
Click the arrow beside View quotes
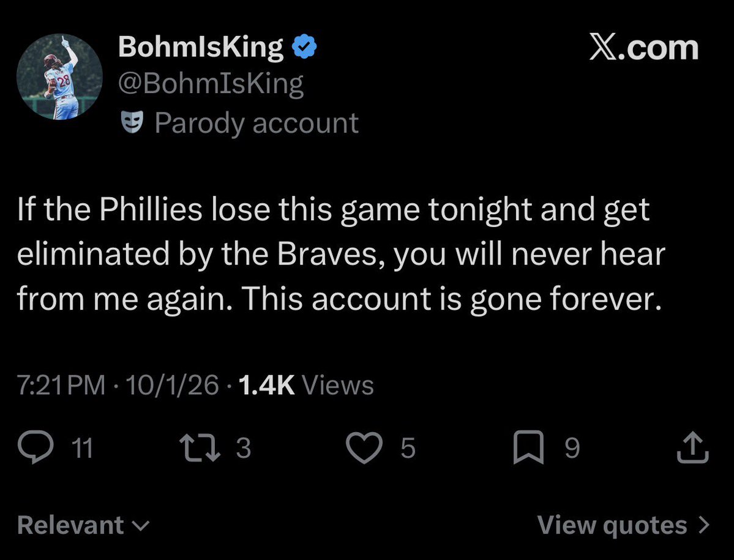point(703,525)
